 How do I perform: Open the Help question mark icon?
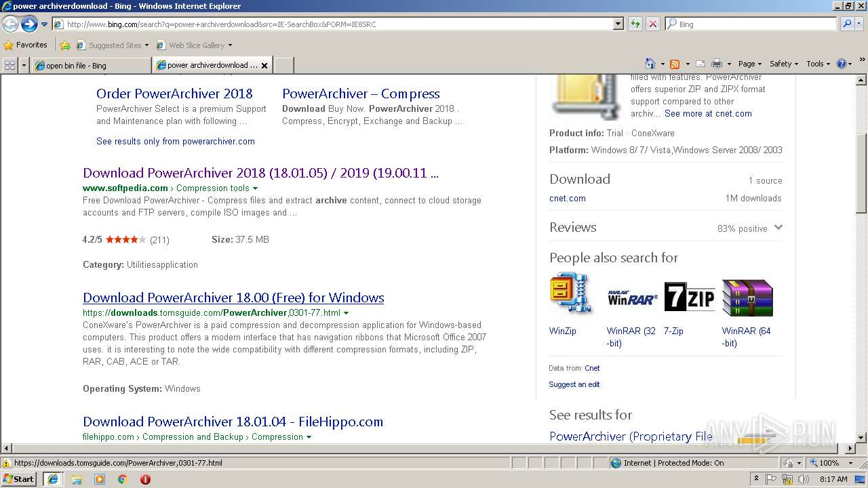[x=842, y=64]
